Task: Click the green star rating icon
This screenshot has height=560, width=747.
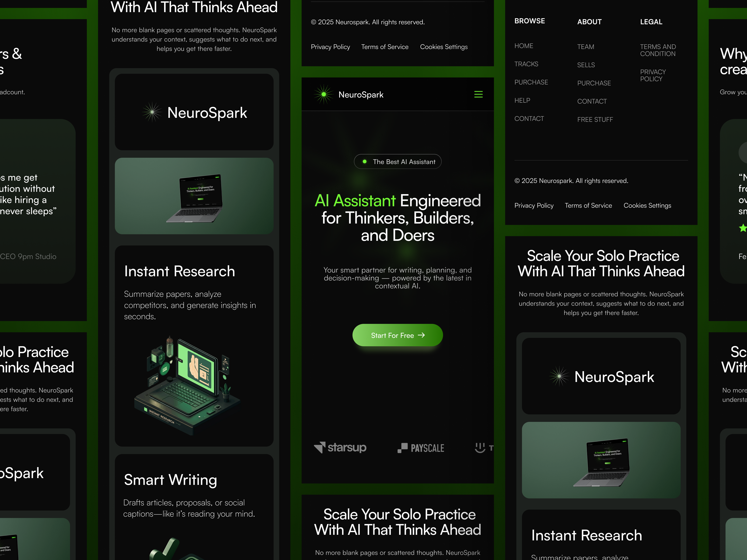Action: [x=743, y=228]
